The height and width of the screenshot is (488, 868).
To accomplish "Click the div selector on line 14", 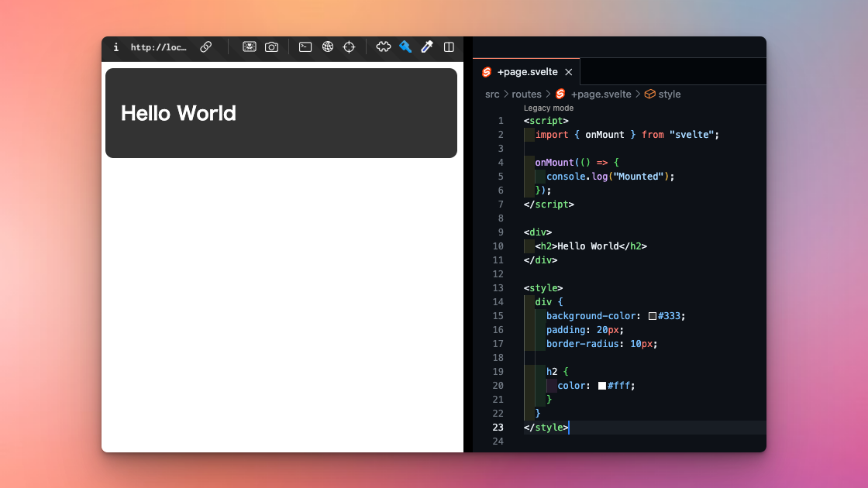I will click(543, 302).
